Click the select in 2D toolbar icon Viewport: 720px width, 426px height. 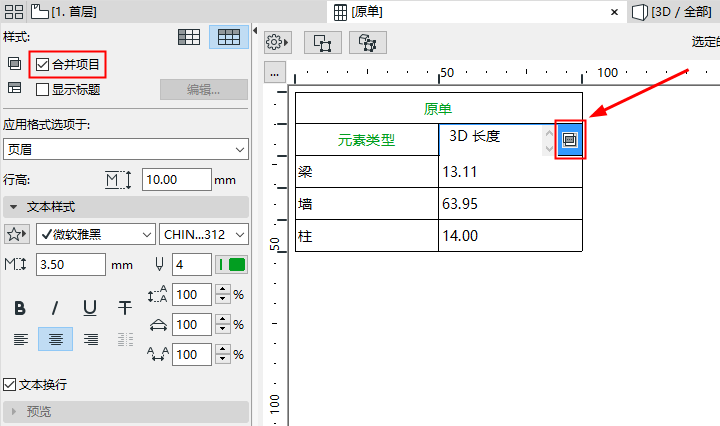pos(323,43)
